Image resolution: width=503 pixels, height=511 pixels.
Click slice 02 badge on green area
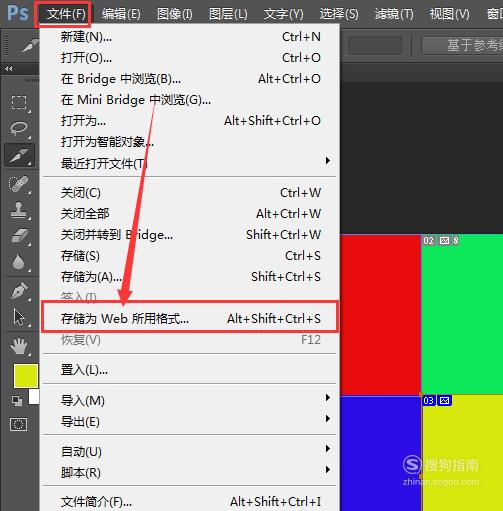[428, 241]
